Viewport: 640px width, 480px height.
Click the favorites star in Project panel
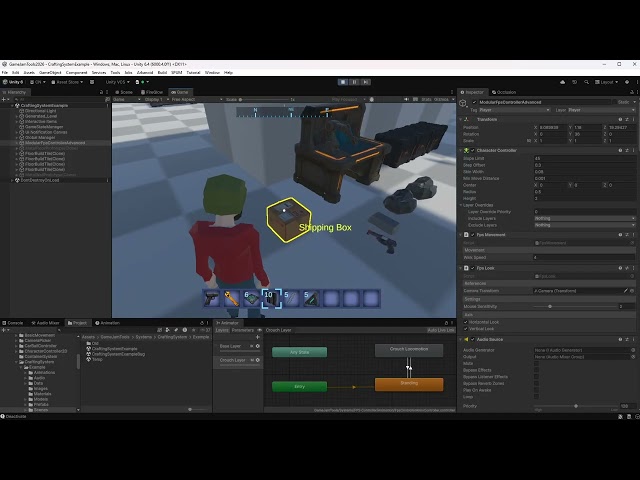coord(194,330)
